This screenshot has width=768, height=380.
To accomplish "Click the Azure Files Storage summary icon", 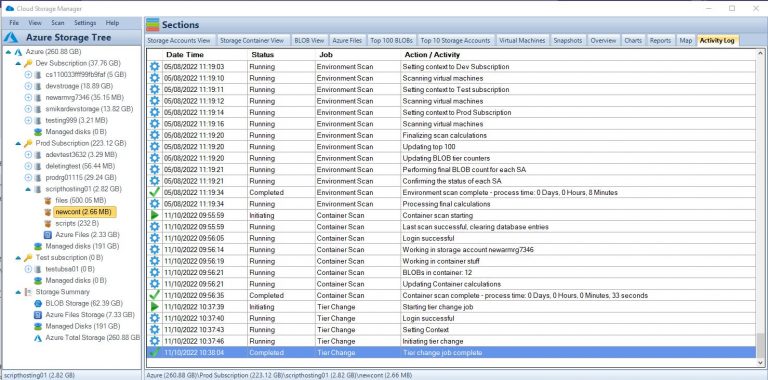I will [38, 315].
